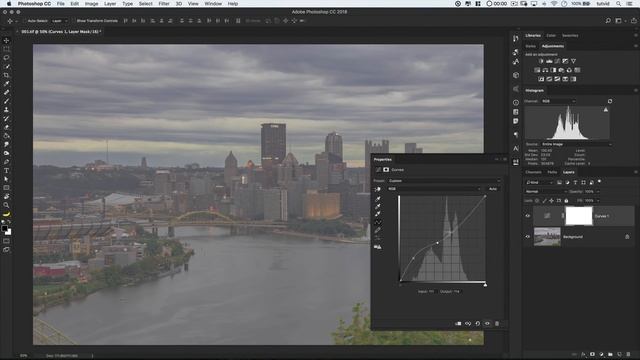Open the RGB channel dropdown in Curves
This screenshot has width=640, height=360.
click(434, 189)
